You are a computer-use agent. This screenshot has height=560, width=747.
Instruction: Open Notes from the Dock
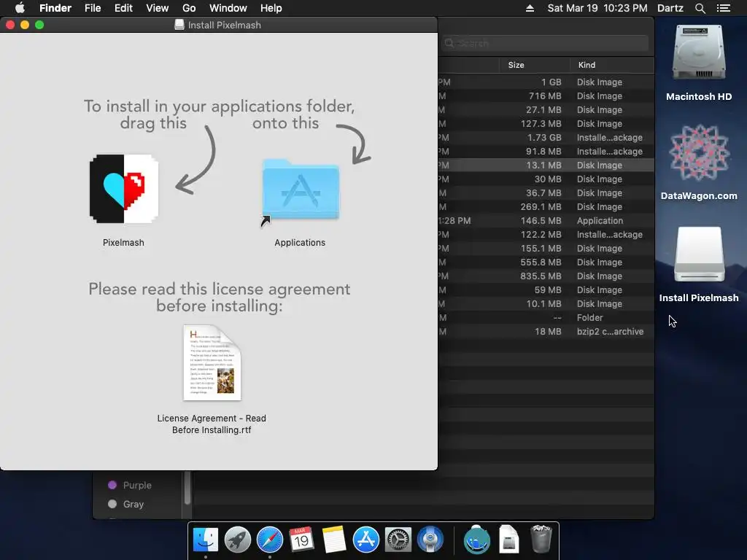(333, 540)
